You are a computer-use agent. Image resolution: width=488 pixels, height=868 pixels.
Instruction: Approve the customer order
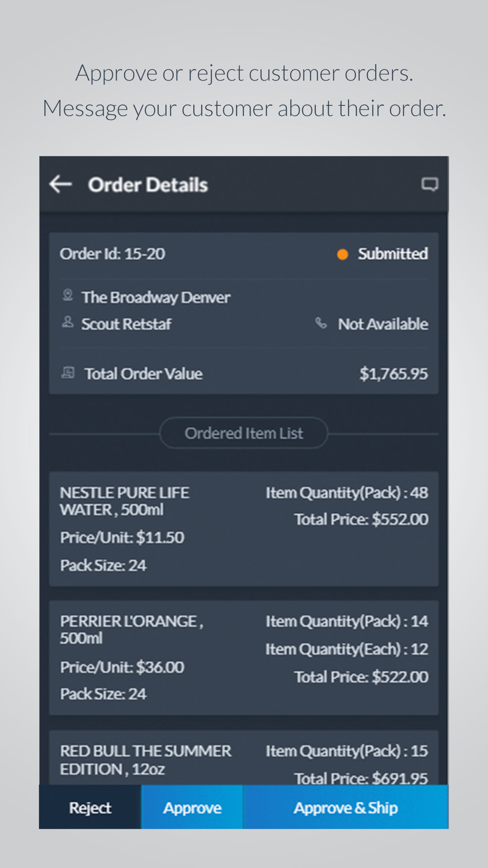coord(192,807)
